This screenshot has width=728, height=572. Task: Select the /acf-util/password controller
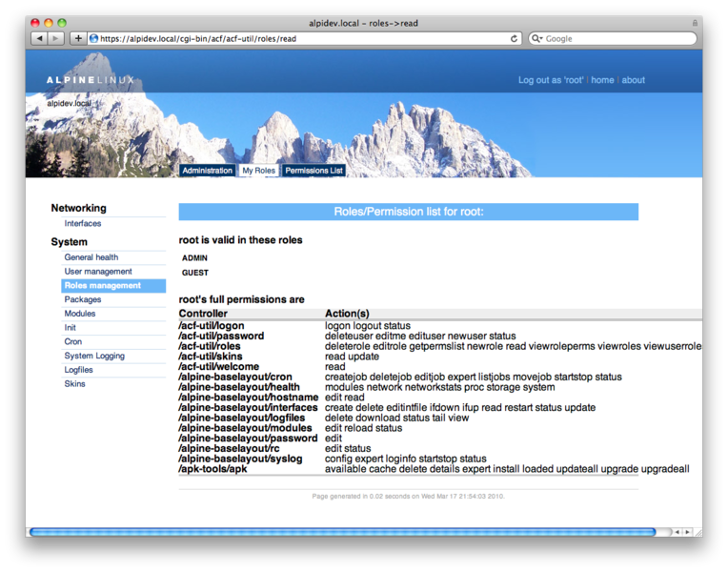(x=221, y=336)
